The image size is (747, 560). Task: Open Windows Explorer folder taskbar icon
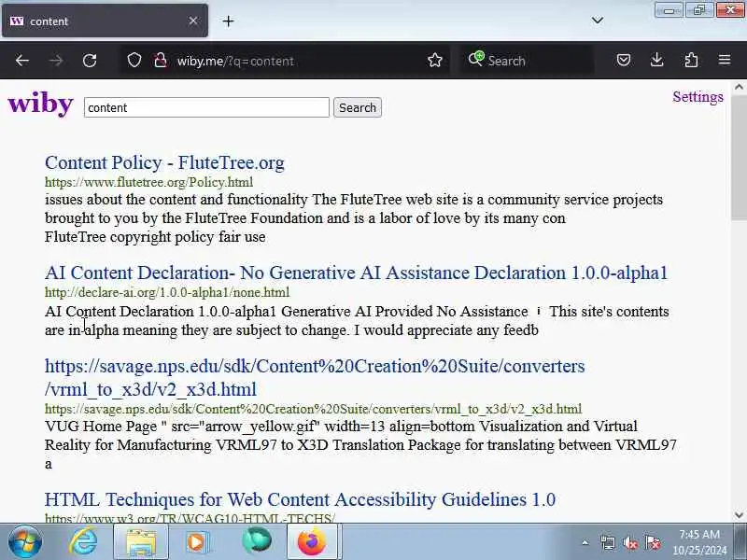tap(141, 542)
